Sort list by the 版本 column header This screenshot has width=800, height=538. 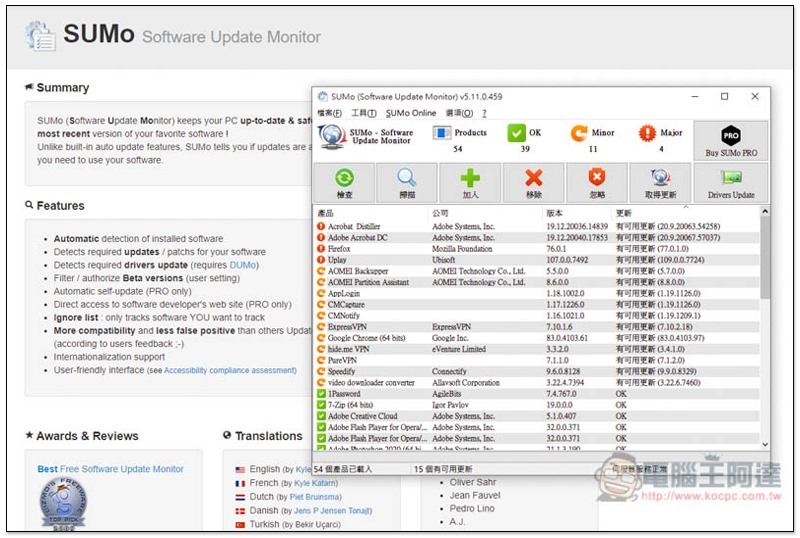tap(555, 213)
